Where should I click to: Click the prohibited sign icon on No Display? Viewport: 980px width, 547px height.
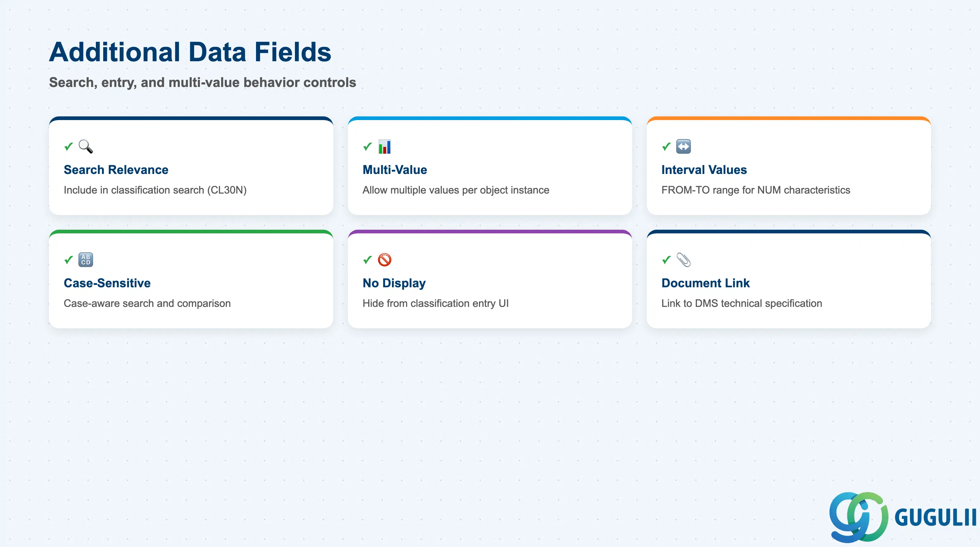385,260
